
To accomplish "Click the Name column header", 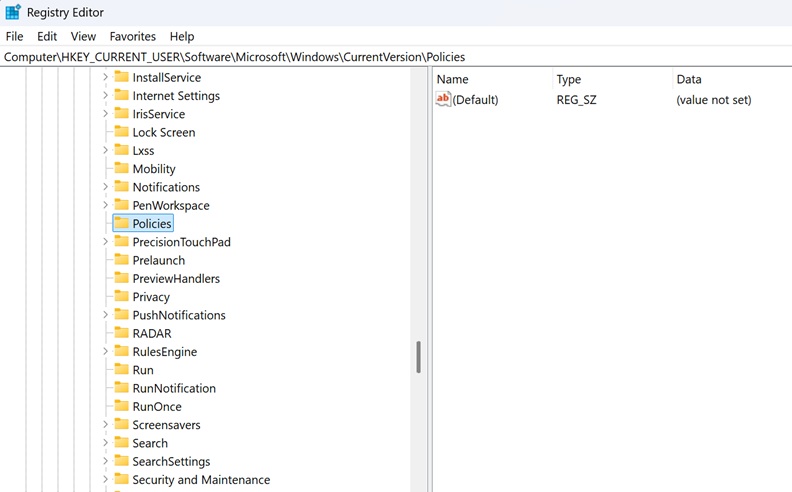I will pyautogui.click(x=453, y=79).
